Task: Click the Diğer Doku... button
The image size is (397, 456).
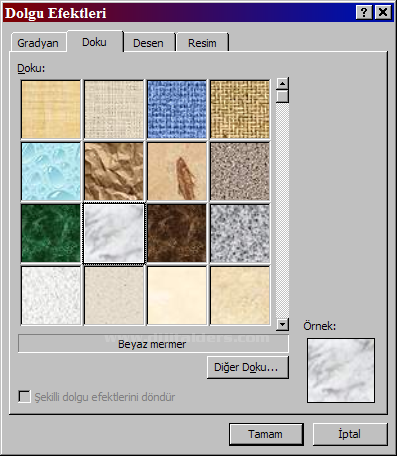Action: 247,367
